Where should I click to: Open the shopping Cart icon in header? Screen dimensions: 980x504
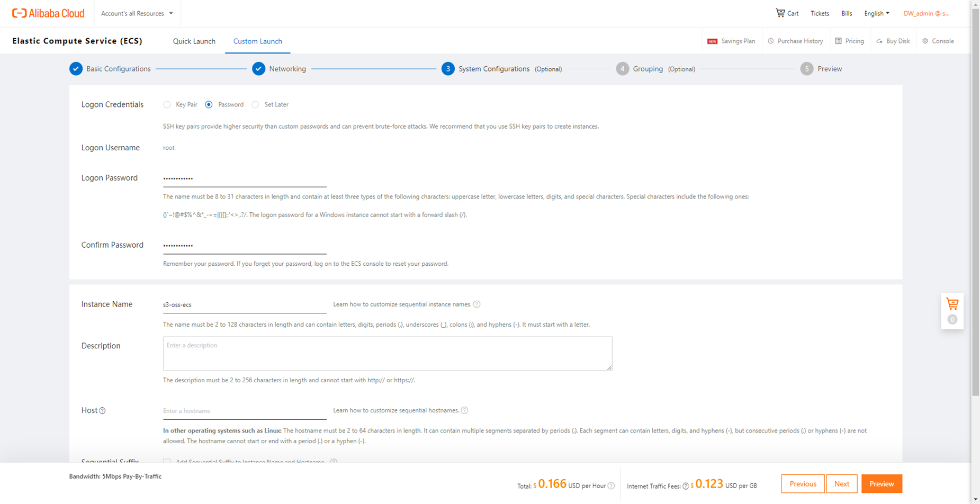(780, 13)
